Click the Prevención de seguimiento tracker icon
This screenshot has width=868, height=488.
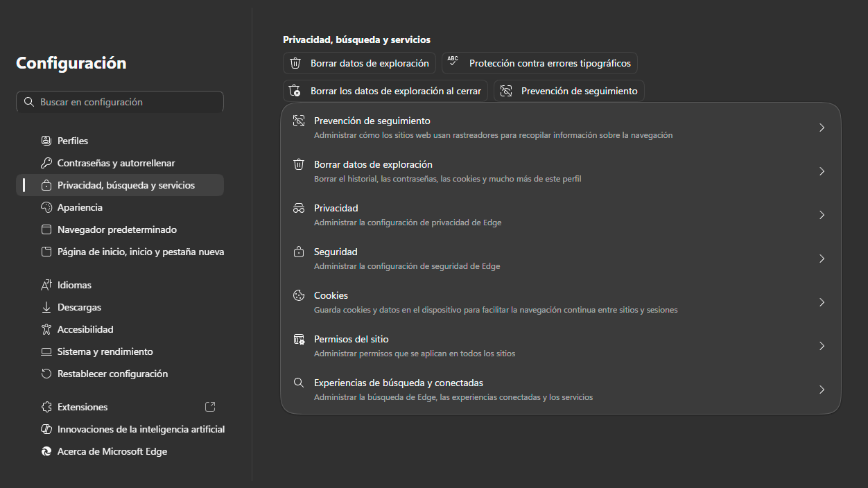point(299,120)
